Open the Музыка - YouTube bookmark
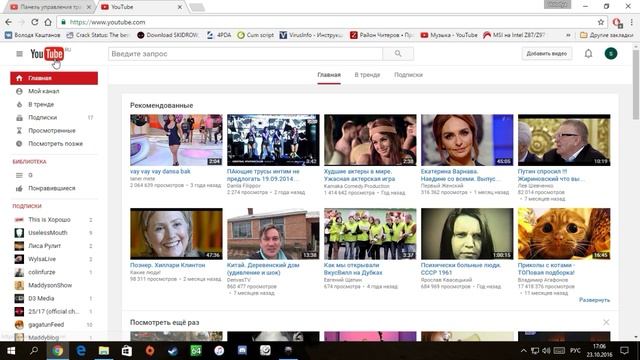Viewport: 640px width, 360px height. point(449,35)
